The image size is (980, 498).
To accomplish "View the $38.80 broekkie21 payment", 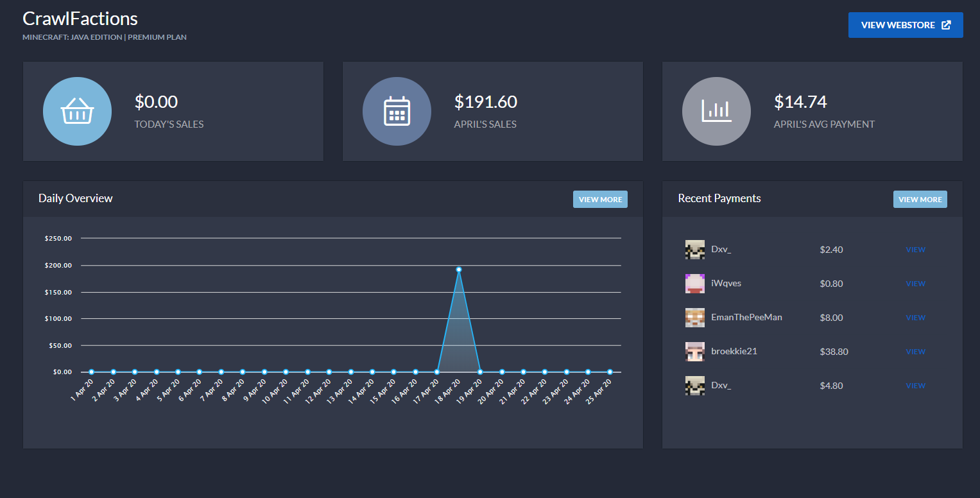I will pos(915,352).
